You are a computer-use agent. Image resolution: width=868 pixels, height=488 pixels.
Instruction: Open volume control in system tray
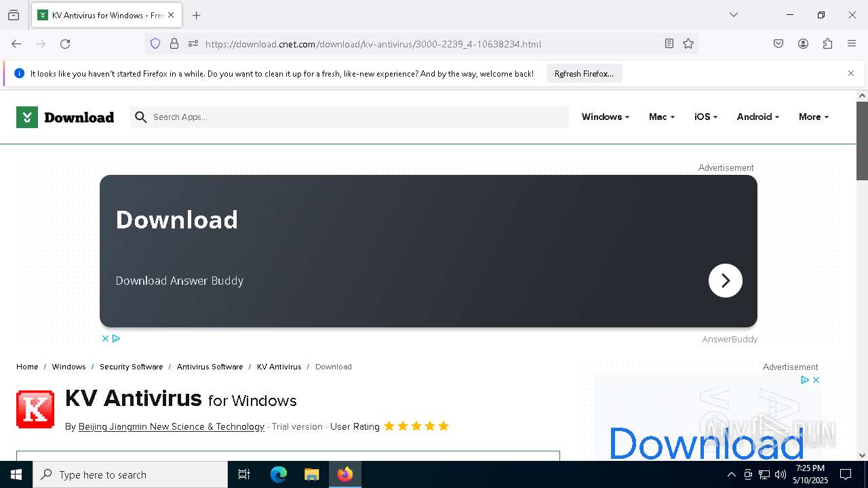[x=781, y=474]
